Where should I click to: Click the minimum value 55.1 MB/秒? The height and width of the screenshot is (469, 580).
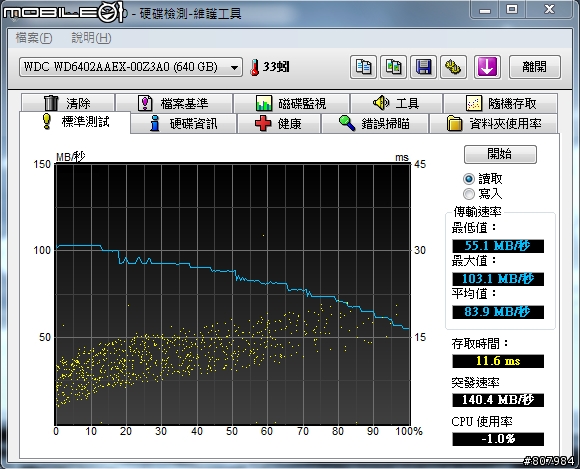tap(498, 246)
